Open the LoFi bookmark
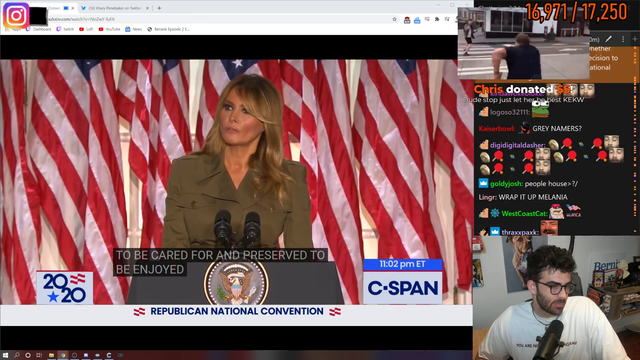The width and height of the screenshot is (640, 360). (x=87, y=29)
